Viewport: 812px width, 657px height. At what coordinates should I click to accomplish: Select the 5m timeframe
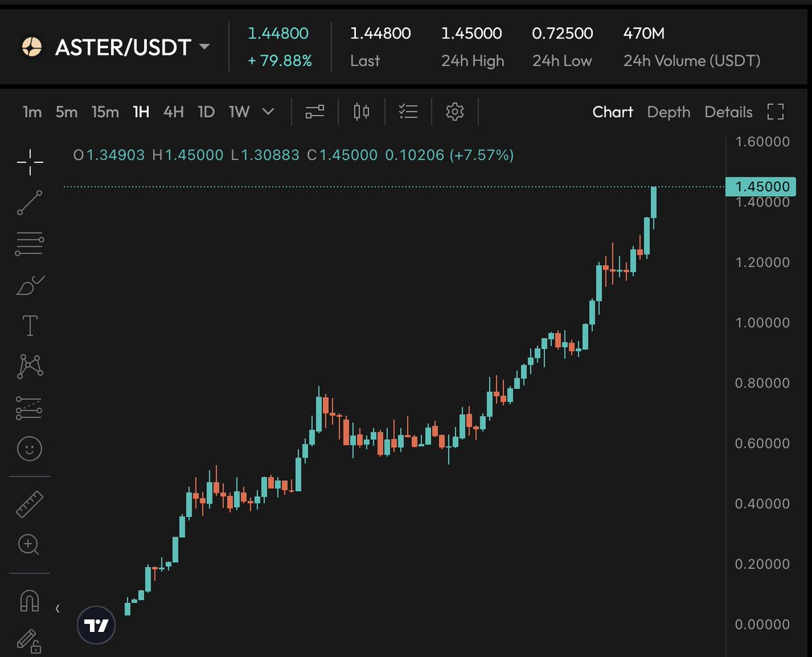(x=66, y=112)
